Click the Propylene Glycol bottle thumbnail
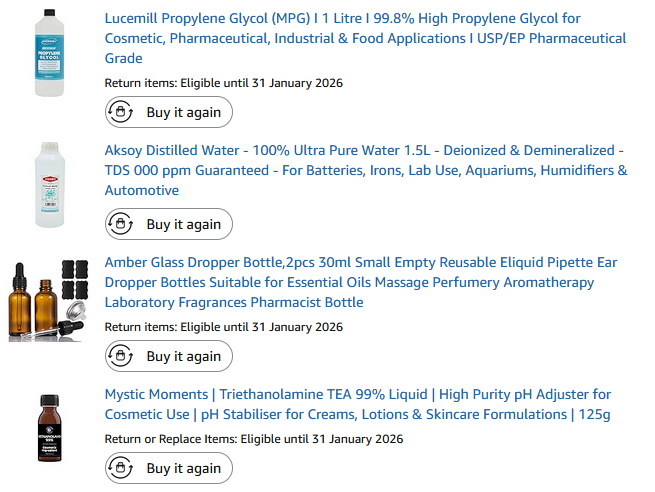655x492 pixels. point(49,52)
